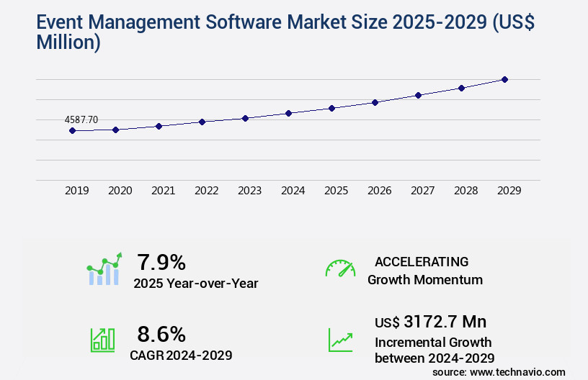588x380 pixels.
Task: Click the 2026 data point marker
Action: (x=375, y=102)
